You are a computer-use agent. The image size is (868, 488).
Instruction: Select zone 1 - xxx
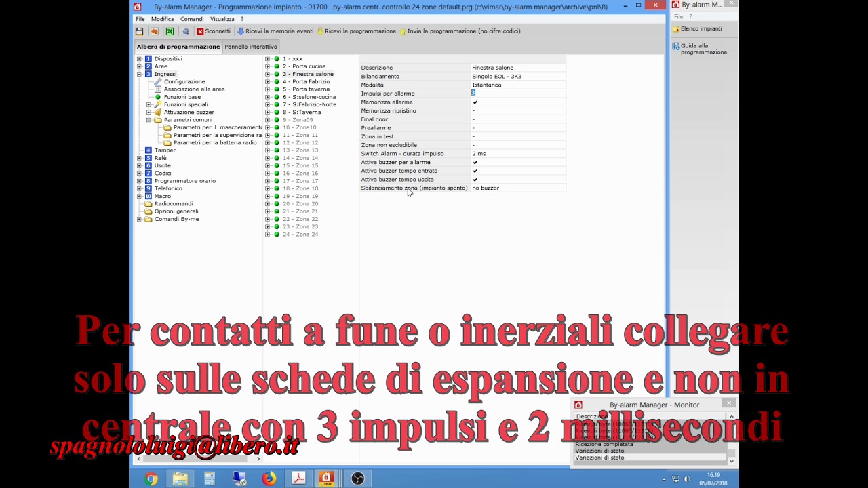292,59
